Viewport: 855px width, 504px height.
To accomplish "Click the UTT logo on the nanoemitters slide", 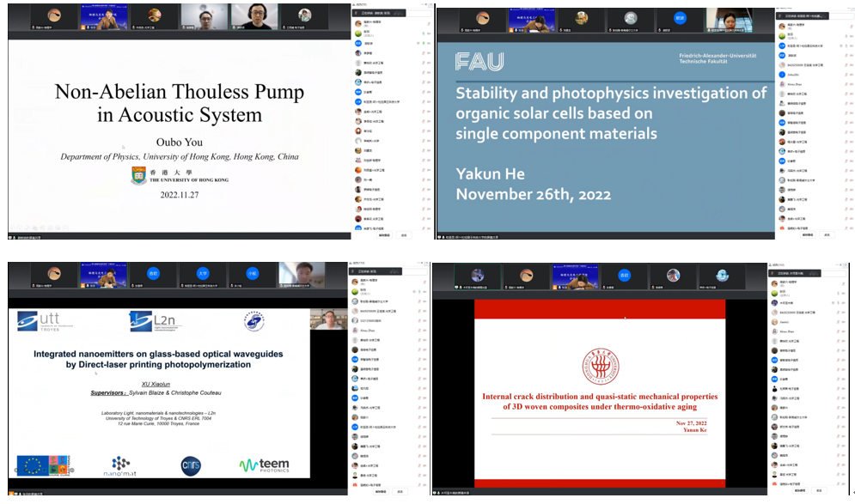I will coord(40,321).
